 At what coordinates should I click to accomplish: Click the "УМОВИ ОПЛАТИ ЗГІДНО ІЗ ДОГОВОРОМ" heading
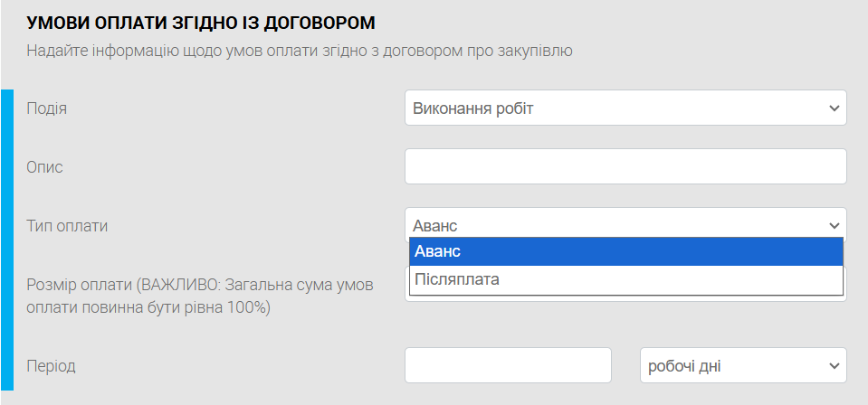pos(200,22)
